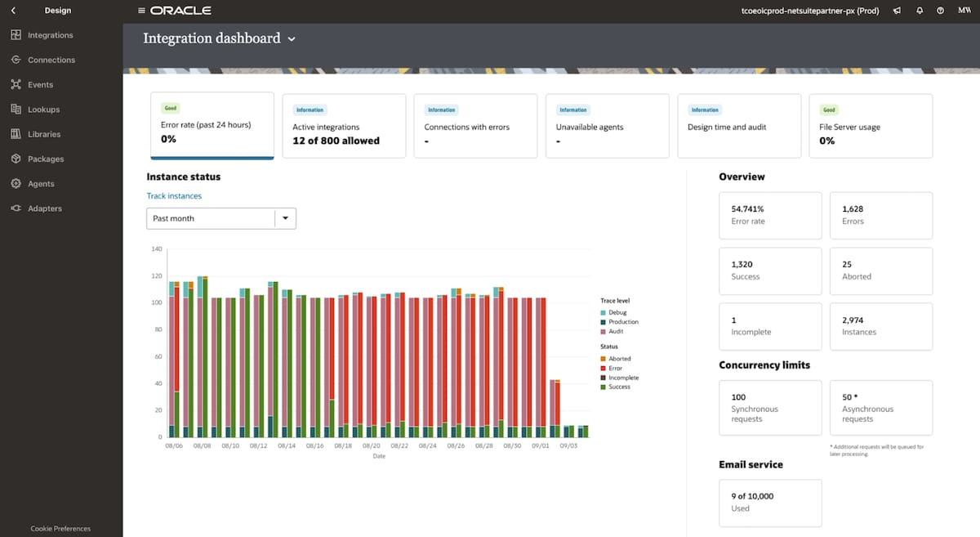The width and height of the screenshot is (980, 537).
Task: Click the Integrations puzzle icon in sidebar
Action: 16,35
